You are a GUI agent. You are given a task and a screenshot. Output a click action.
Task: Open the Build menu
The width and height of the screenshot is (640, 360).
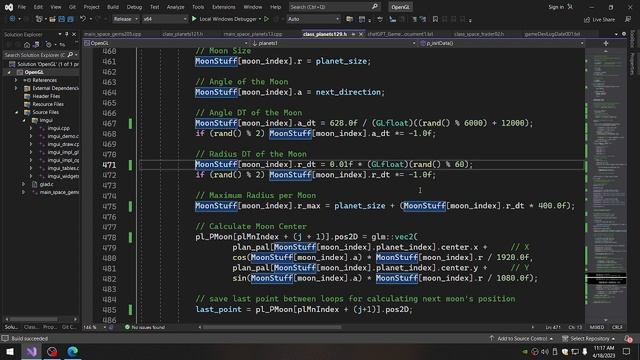[113, 7]
